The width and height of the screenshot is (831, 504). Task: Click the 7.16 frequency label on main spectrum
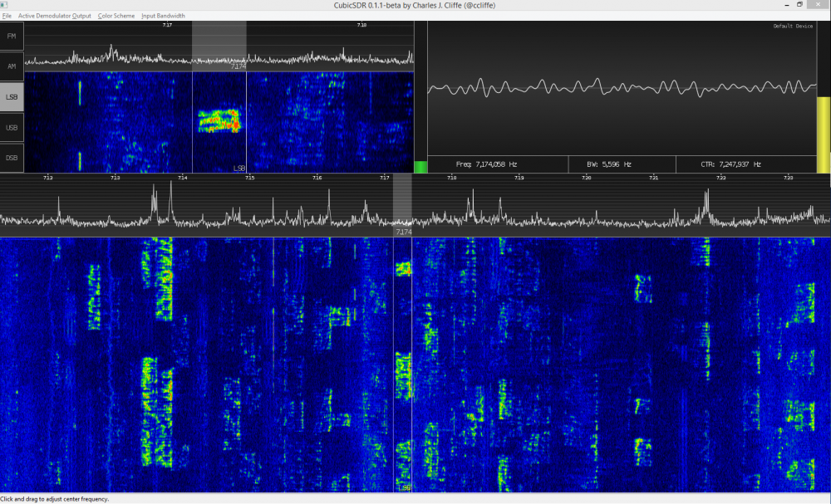pyautogui.click(x=317, y=178)
